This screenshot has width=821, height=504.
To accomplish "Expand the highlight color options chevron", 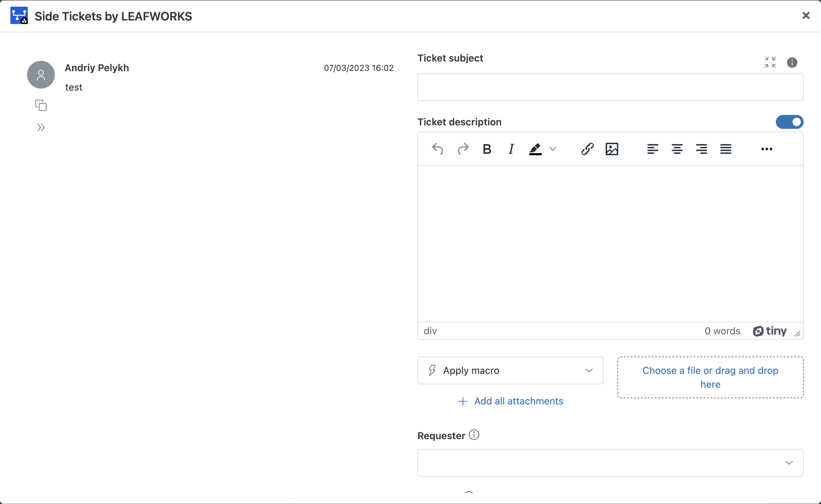I will pyautogui.click(x=553, y=149).
